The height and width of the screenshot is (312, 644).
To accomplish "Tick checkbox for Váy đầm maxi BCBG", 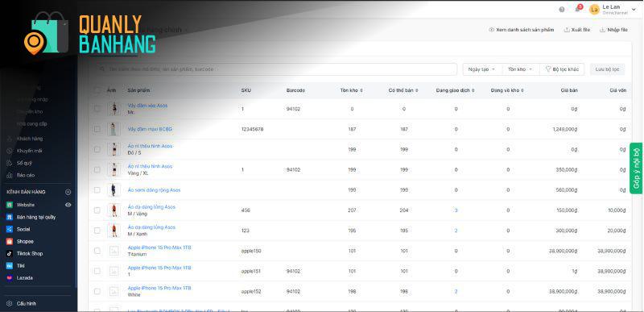I will [97, 129].
